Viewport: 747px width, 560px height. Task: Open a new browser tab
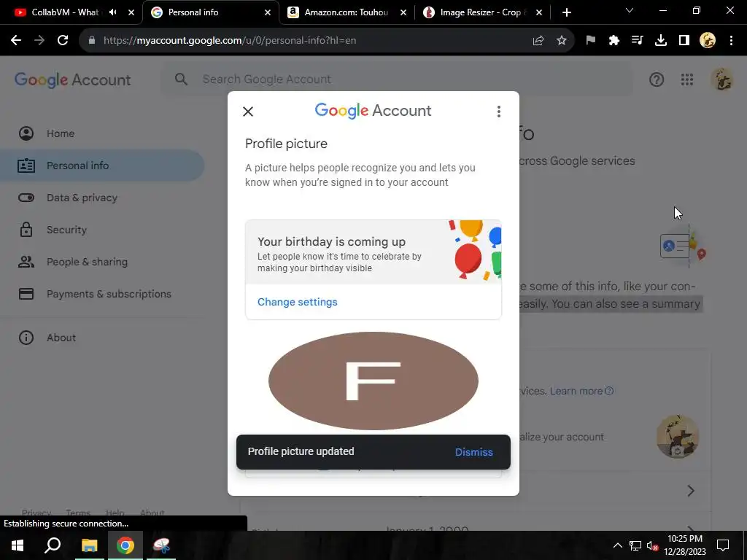(566, 13)
